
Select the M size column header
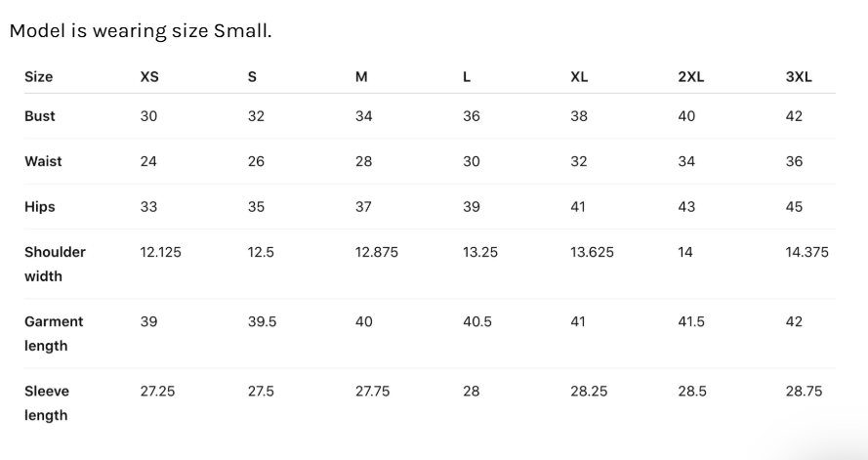pyautogui.click(x=361, y=76)
